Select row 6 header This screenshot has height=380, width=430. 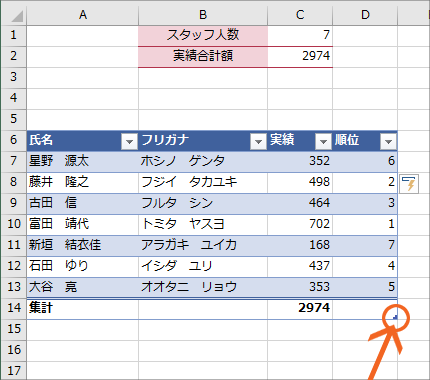pos(14,140)
